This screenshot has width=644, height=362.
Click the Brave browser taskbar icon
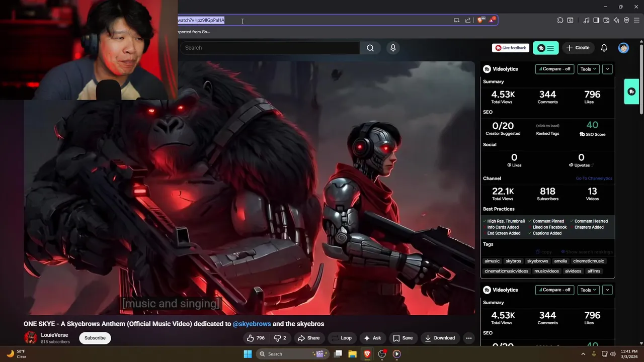(367, 354)
